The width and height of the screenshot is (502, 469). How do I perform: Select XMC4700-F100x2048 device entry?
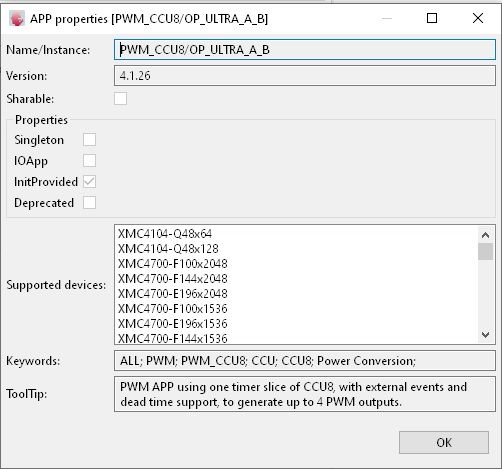tap(173, 264)
